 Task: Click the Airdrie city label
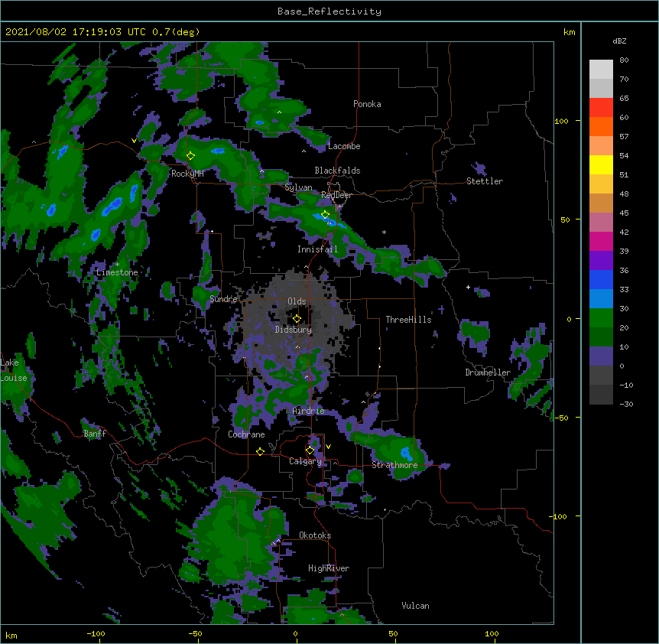(308, 411)
